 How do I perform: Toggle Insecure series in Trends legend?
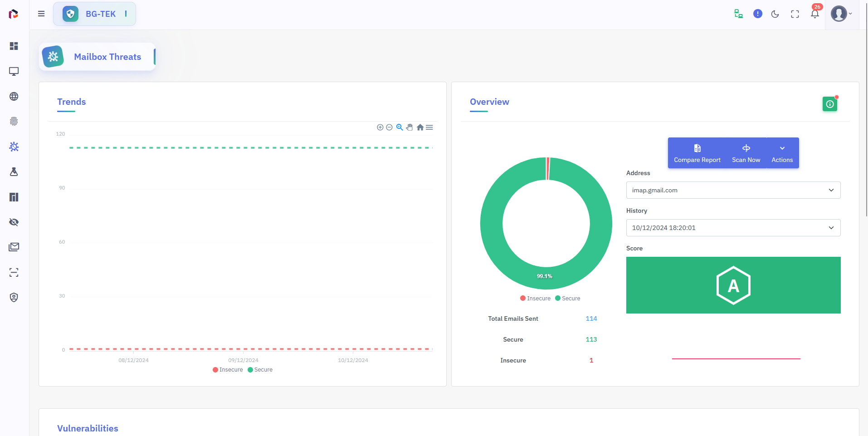tap(228, 370)
